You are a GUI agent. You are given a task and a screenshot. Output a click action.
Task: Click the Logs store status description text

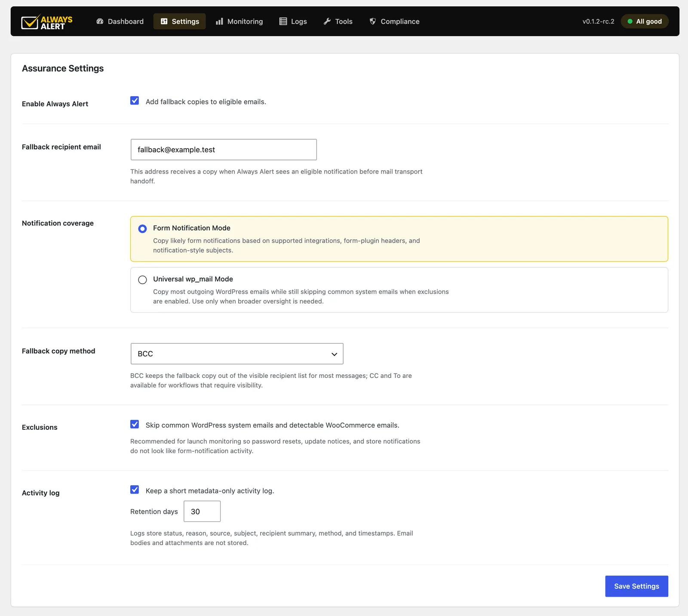click(x=272, y=538)
